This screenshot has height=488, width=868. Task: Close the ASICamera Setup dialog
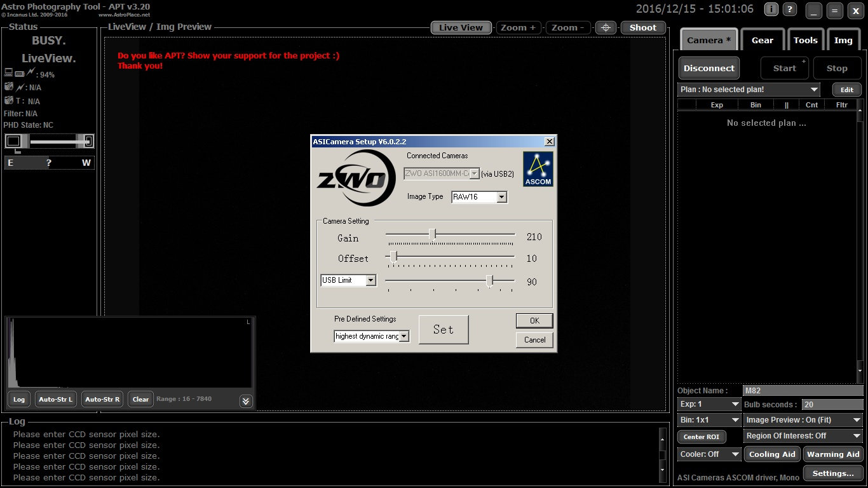549,142
